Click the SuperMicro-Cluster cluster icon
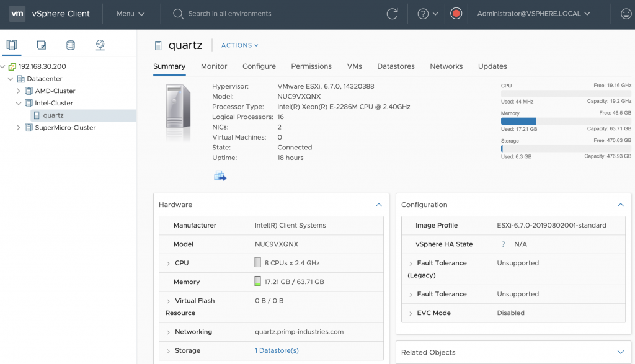The height and width of the screenshot is (364, 635). click(29, 128)
